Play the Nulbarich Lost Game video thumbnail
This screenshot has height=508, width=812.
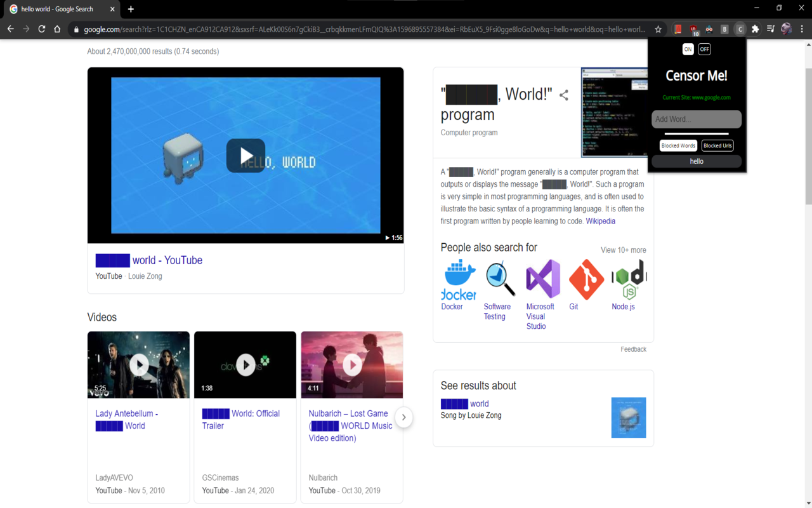coord(352,365)
